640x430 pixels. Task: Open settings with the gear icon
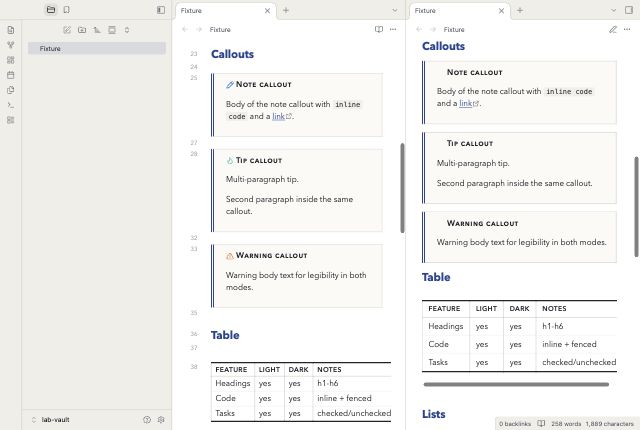(161, 419)
